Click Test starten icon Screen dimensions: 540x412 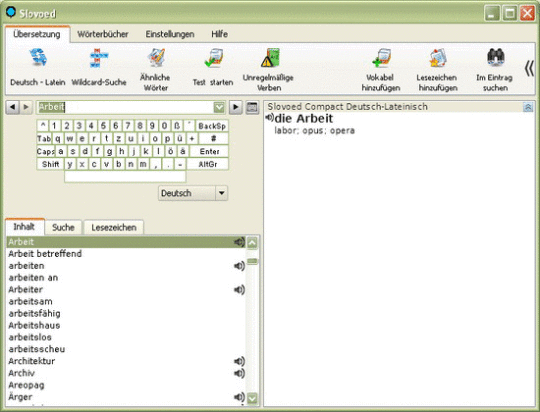(213, 58)
